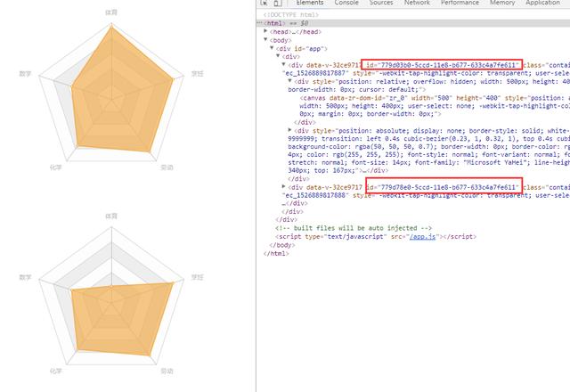Click the 化学 label on top chart
The height and width of the screenshot is (392, 570).
tap(55, 167)
